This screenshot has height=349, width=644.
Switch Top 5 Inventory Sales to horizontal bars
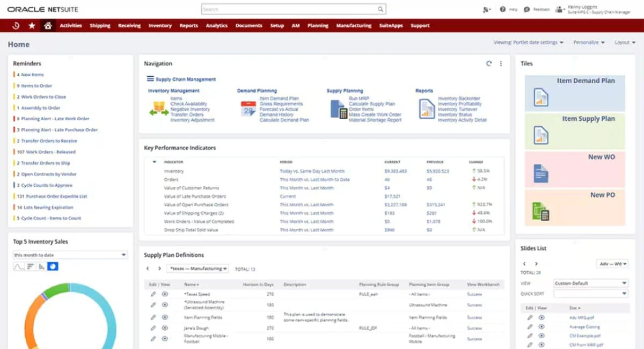tap(30, 266)
